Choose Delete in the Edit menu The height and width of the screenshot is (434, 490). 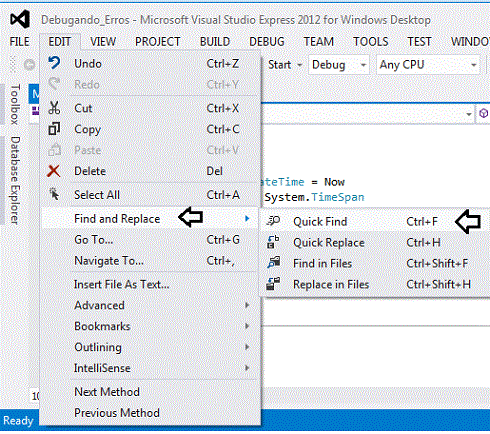click(150, 171)
